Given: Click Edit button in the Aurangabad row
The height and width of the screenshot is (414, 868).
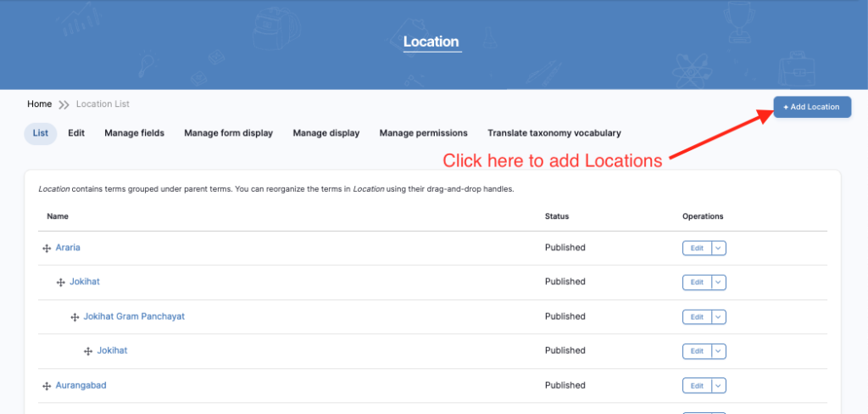Looking at the screenshot, I should (697, 386).
